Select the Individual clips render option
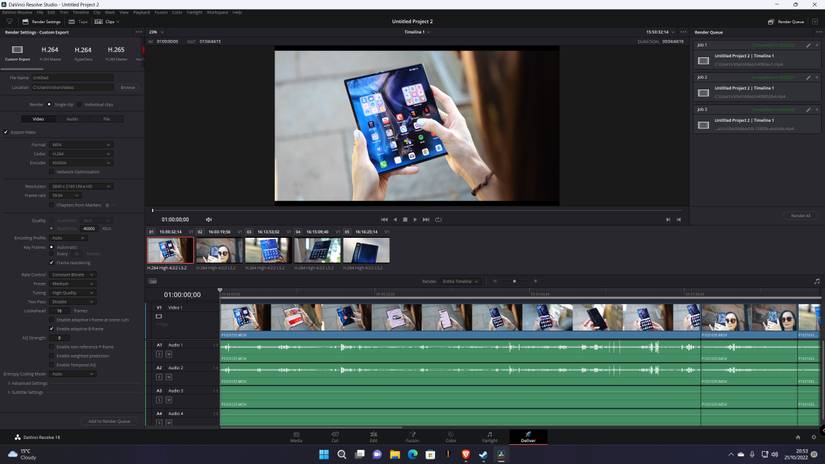This screenshot has height=464, width=825. (79, 104)
